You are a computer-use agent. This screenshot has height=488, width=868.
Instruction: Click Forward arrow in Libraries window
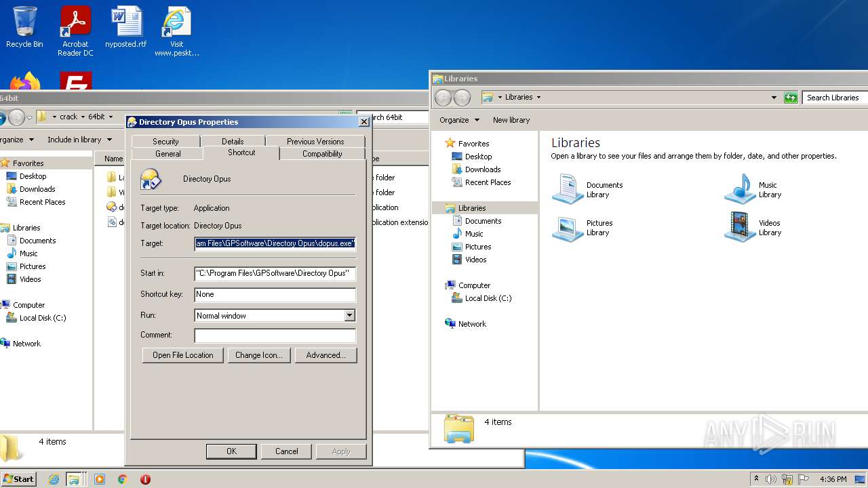(x=462, y=98)
